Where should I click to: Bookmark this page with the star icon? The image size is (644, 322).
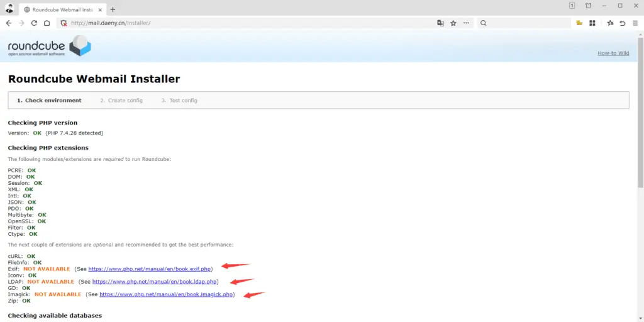tap(453, 23)
